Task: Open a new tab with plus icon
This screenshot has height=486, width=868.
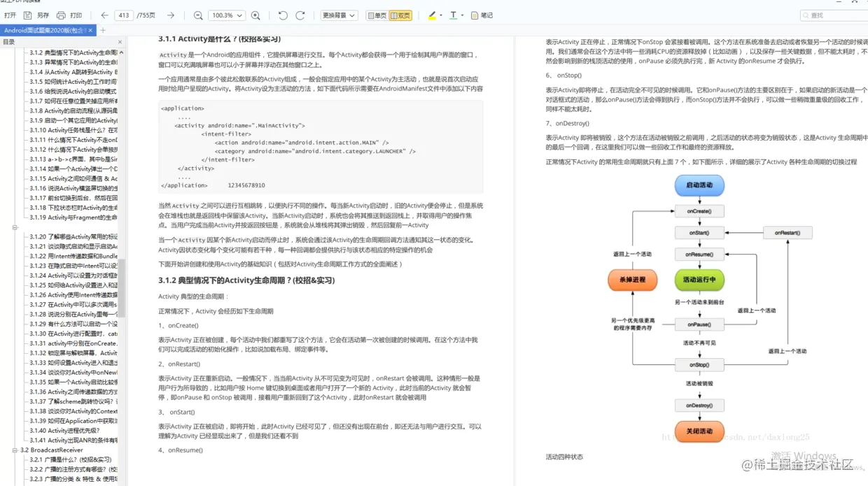Action: [x=103, y=30]
